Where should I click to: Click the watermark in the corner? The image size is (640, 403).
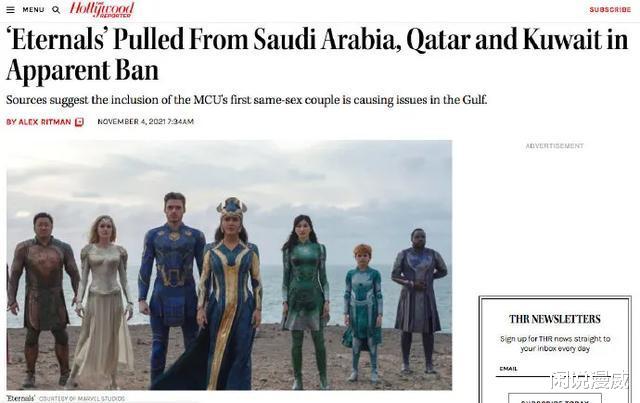[x=592, y=380]
